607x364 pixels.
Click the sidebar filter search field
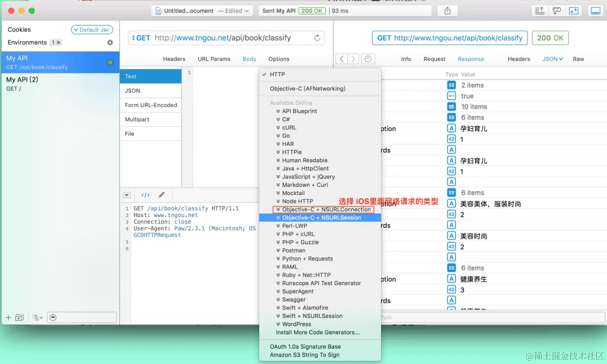pyautogui.click(x=82, y=318)
